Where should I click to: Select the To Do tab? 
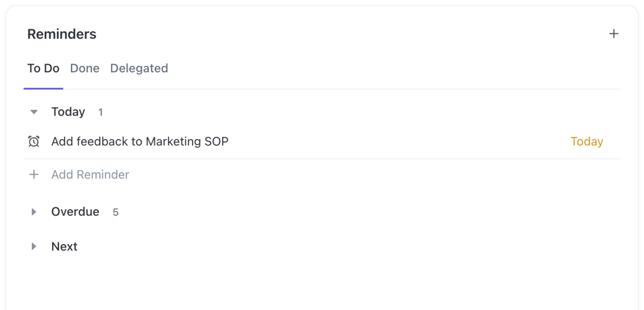[x=43, y=68]
